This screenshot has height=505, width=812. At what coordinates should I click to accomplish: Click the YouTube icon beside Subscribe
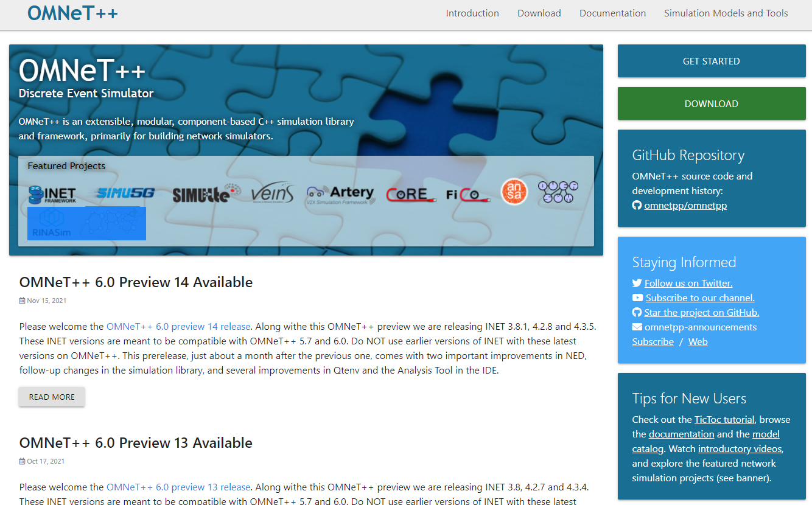coord(637,298)
